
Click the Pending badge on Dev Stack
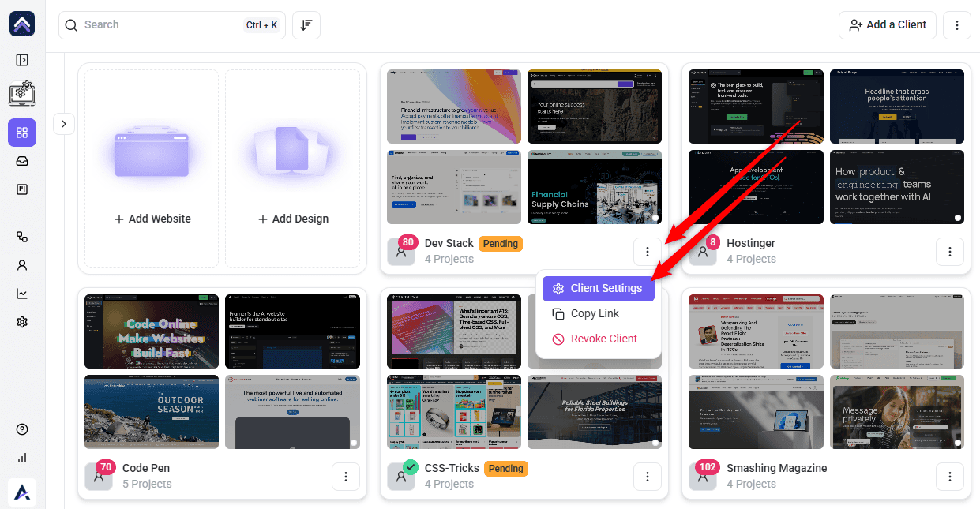501,243
